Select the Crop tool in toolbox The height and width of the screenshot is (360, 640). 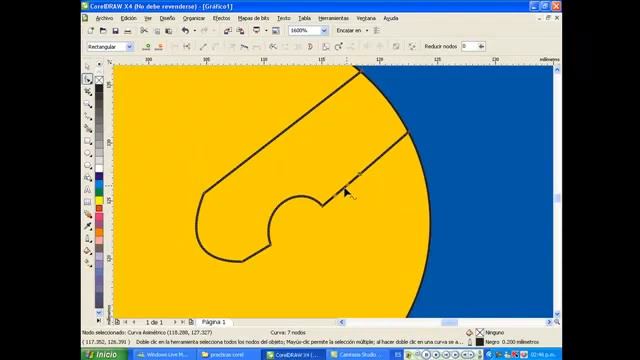click(x=87, y=92)
